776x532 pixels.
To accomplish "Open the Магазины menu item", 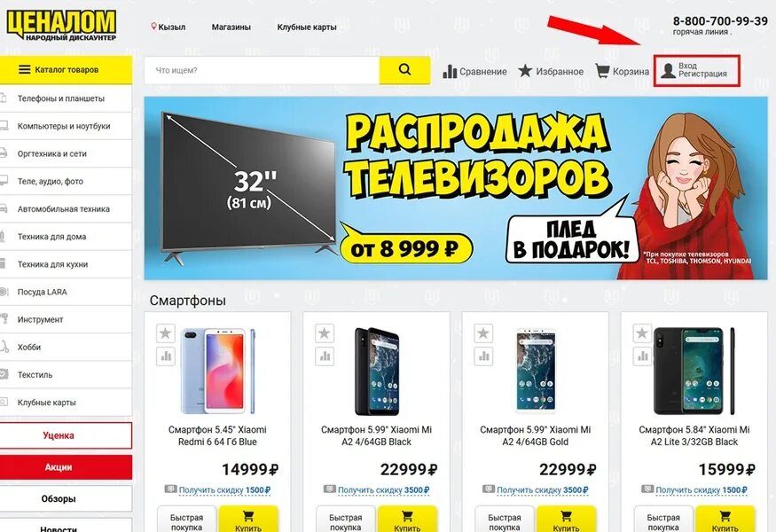I will (x=231, y=27).
